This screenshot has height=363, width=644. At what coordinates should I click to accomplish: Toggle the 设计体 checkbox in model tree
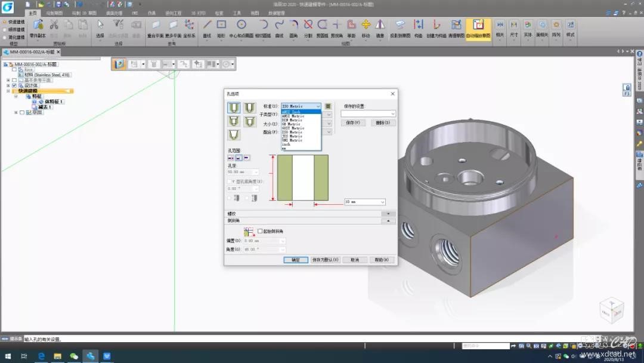coord(14,85)
